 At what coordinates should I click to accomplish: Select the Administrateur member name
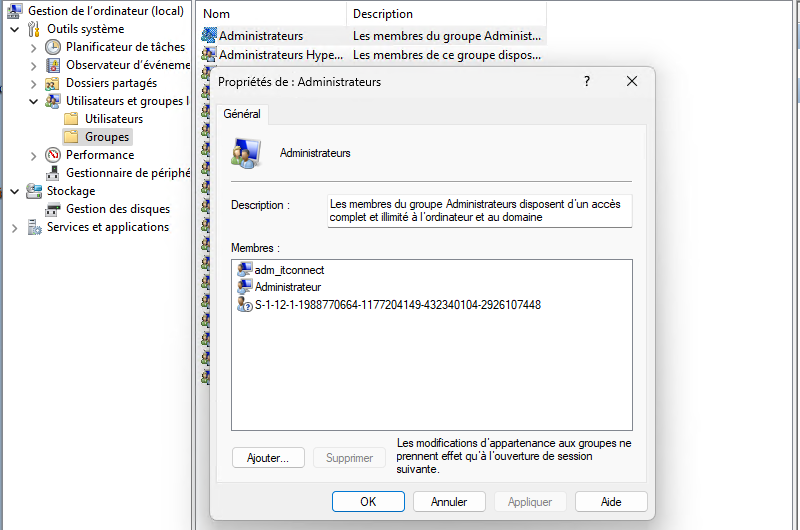[x=288, y=287]
